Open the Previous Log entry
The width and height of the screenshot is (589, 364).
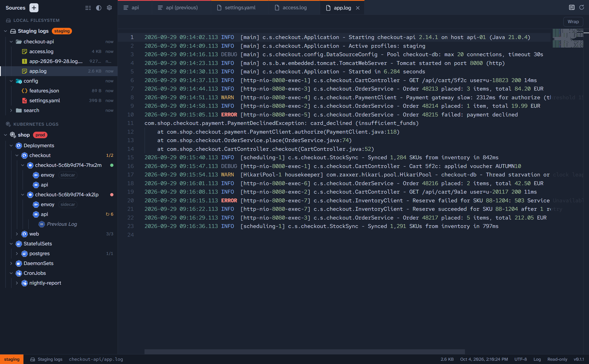[59, 224]
